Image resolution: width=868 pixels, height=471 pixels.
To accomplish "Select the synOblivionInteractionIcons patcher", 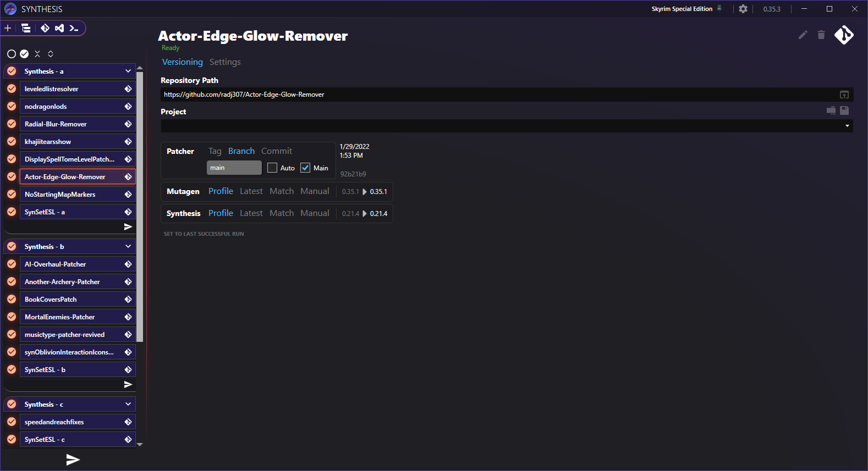I will click(78, 352).
